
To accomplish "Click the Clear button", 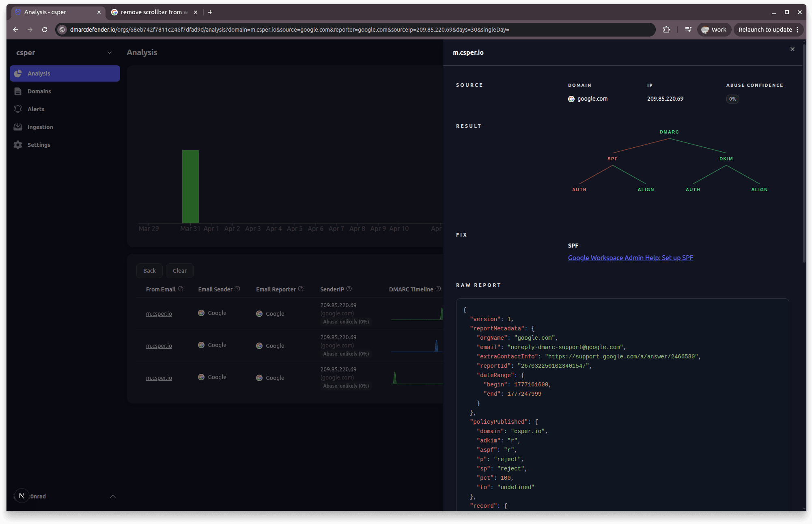I will 180,271.
